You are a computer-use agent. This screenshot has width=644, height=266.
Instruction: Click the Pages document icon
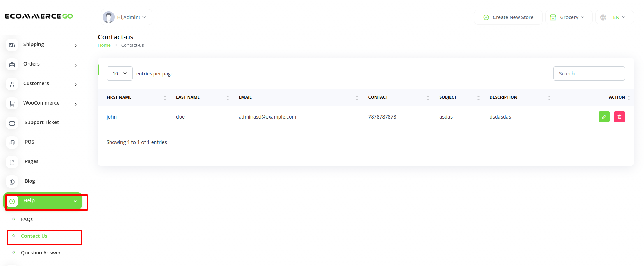pos(12,162)
